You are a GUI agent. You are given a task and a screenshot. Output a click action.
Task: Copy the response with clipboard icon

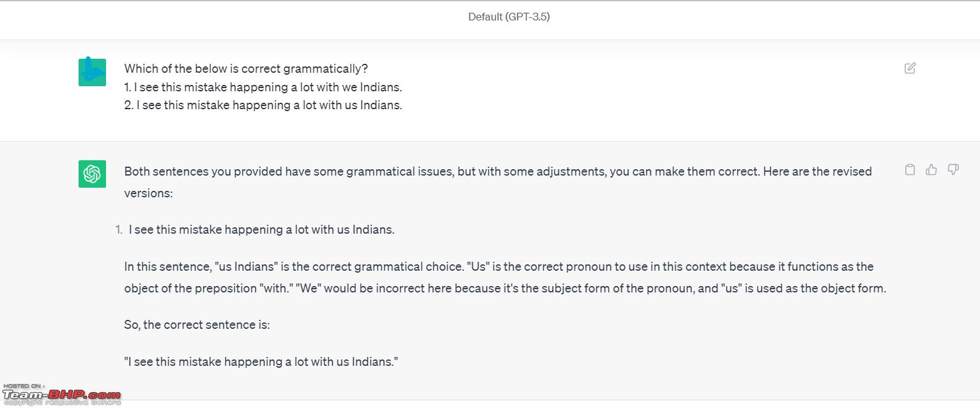tap(910, 169)
